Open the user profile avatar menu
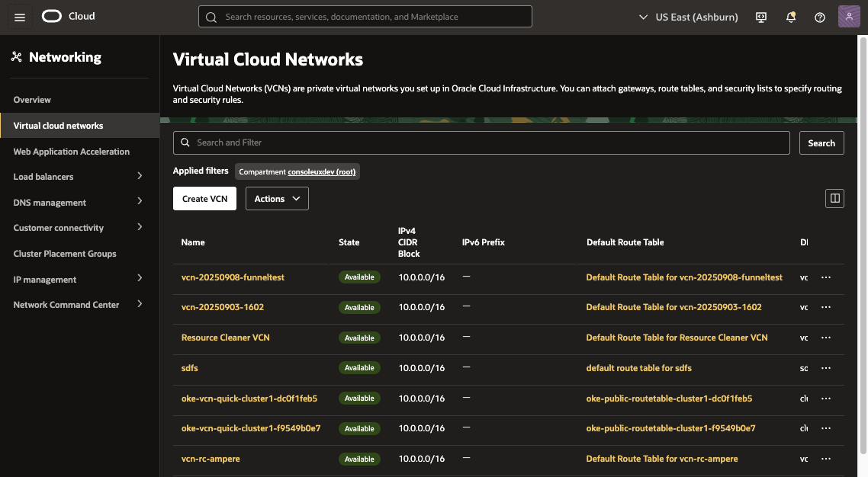 [x=848, y=16]
